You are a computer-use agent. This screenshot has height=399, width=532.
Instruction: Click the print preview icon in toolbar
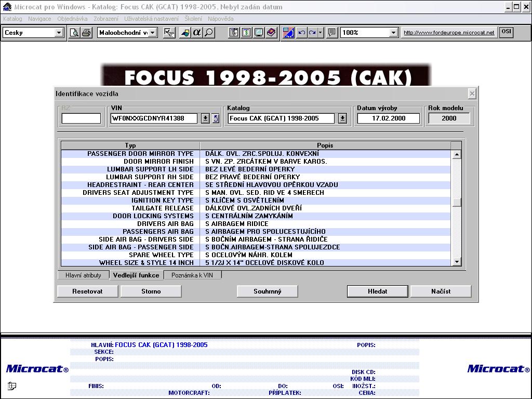click(x=74, y=33)
